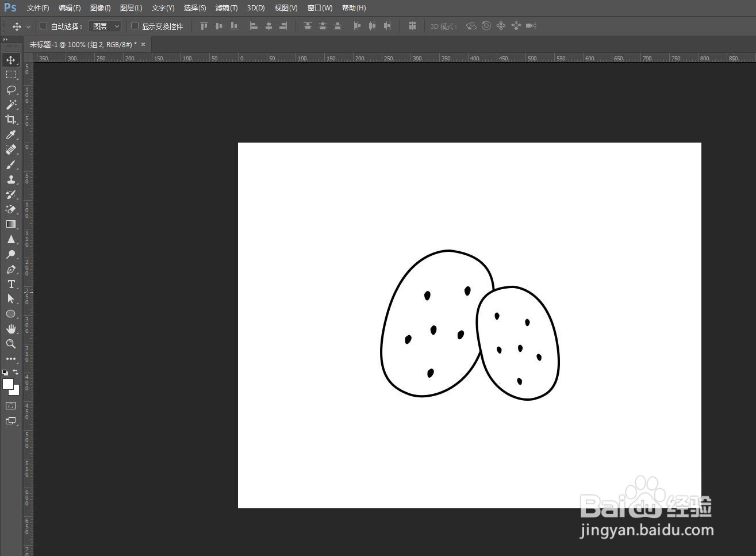Screen dimensions: 756x556
Task: Click Distribute vertical centers icon
Action: pos(323,26)
